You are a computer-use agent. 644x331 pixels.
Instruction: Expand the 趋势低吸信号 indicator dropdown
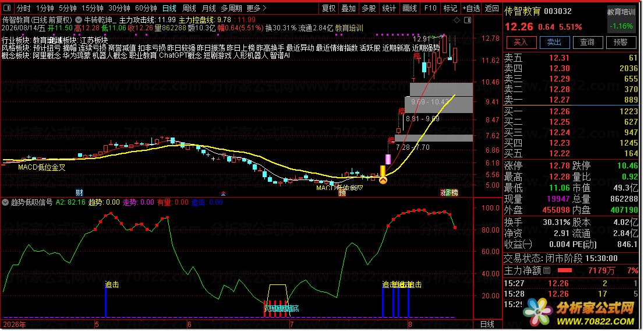tap(5, 202)
